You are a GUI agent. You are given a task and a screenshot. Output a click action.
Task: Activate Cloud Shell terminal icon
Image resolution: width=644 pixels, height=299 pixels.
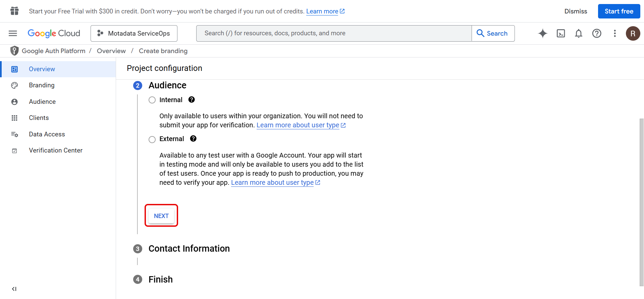coord(560,33)
